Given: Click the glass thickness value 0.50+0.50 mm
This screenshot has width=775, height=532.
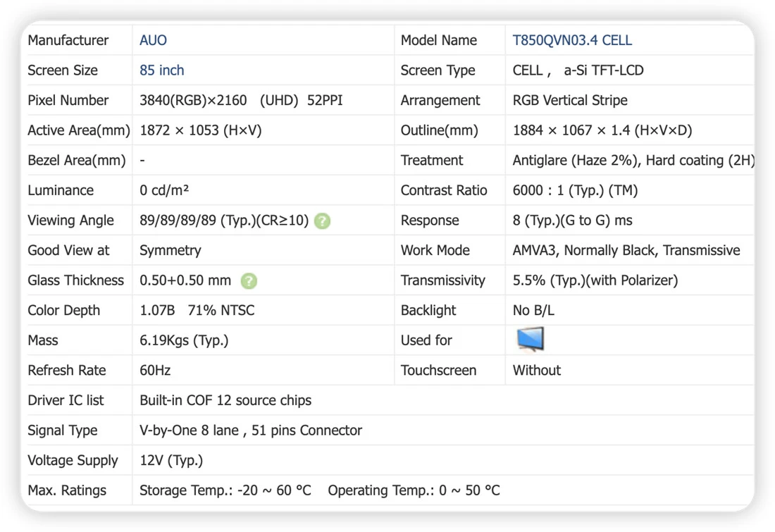Looking at the screenshot, I should click(x=185, y=280).
